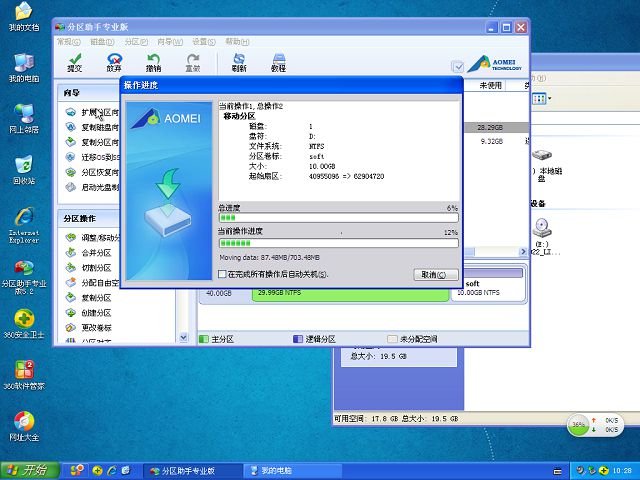
Task: Choose 更改卷标 in partition operations
Action: [x=89, y=327]
